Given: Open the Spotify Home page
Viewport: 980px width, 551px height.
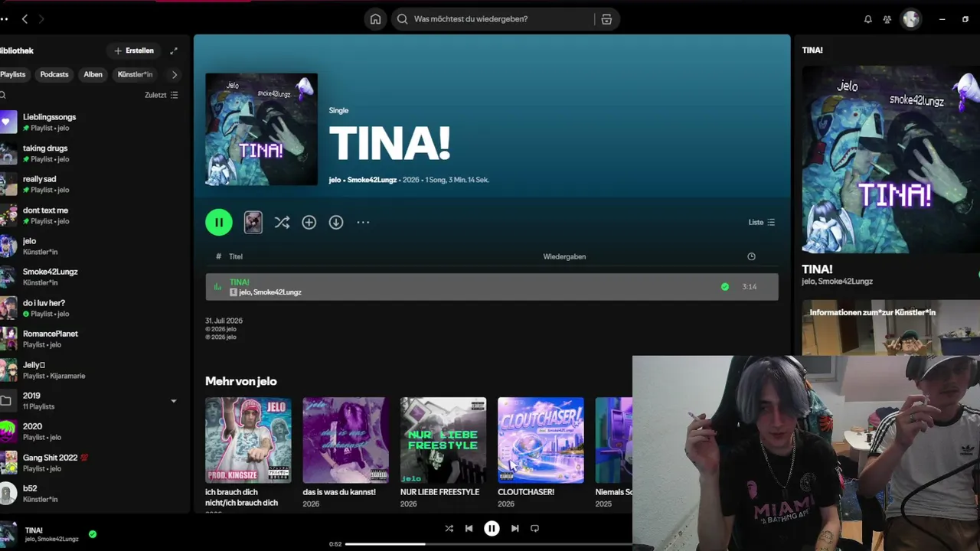Looking at the screenshot, I should pyautogui.click(x=375, y=19).
